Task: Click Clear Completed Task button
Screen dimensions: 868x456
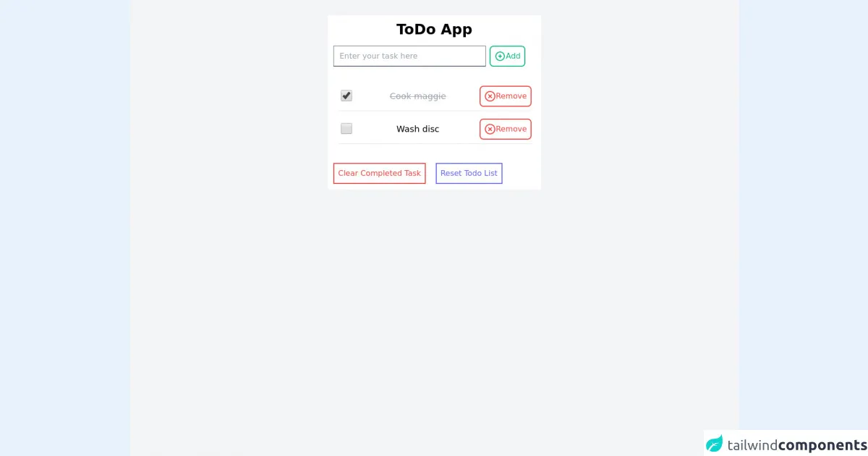Action: tap(379, 174)
